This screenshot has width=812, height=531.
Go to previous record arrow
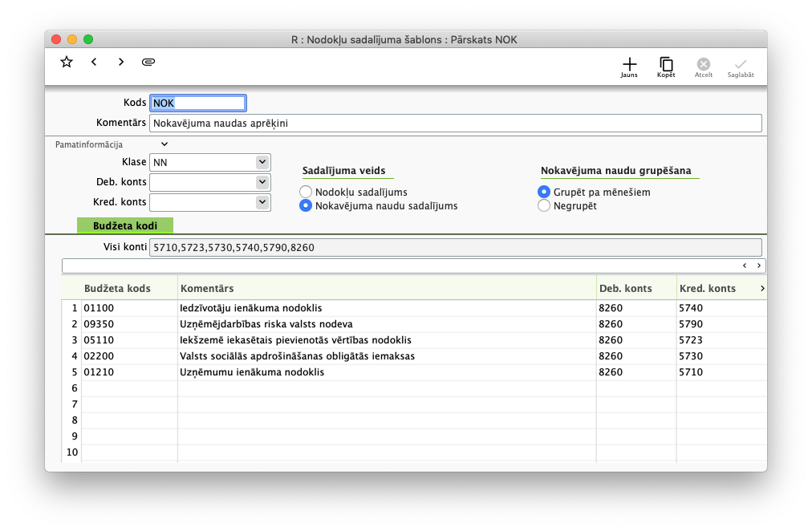[94, 62]
